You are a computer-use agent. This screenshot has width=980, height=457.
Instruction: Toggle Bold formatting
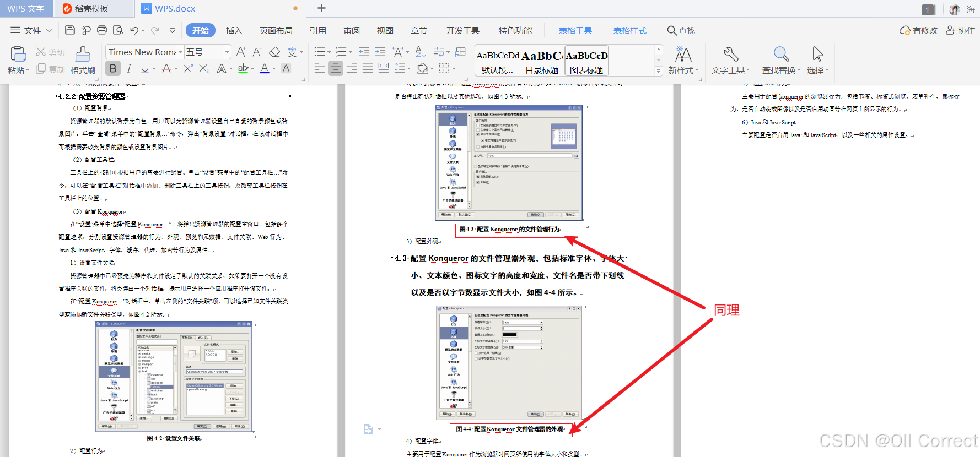(113, 68)
